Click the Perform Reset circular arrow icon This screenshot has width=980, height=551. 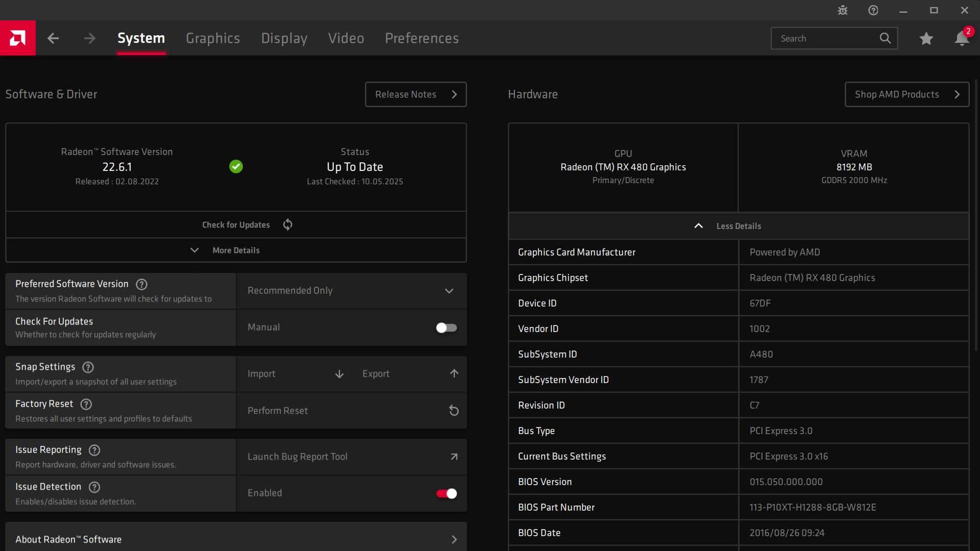454,411
